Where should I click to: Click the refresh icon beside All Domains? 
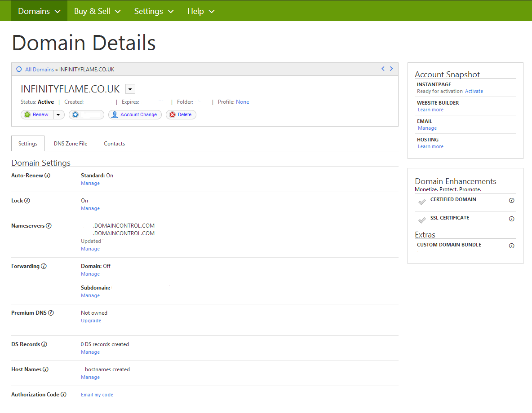19,69
